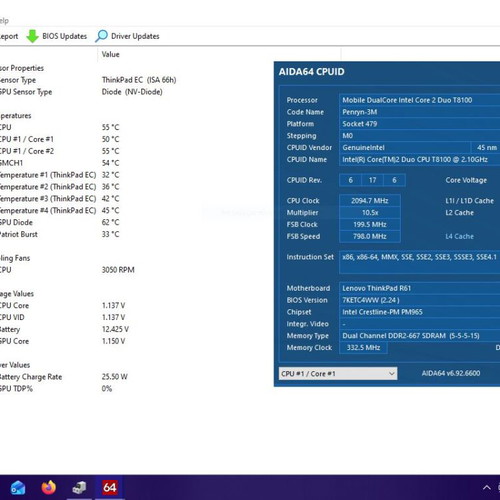
Task: Show hidden system tray icons chevron
Action: tap(487, 488)
